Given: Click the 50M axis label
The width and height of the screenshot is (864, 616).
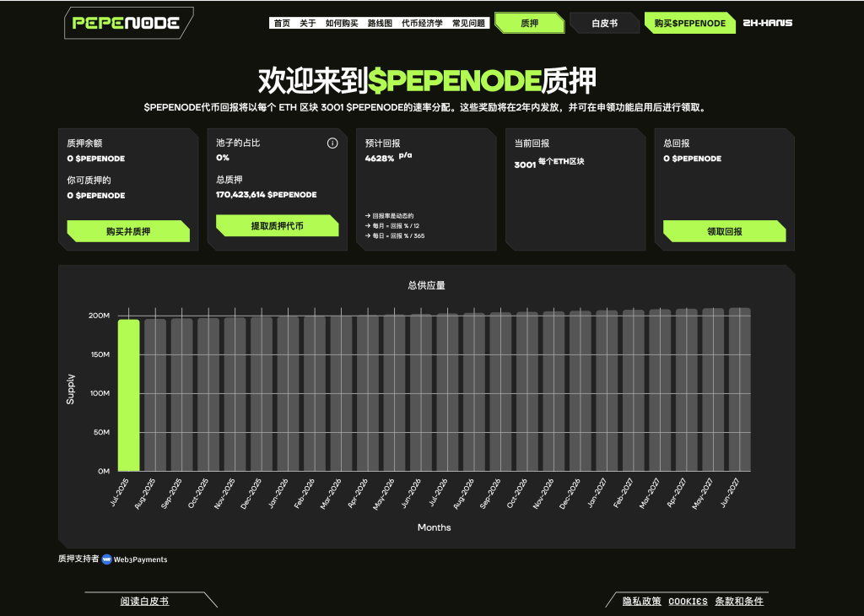Looking at the screenshot, I should [x=101, y=433].
